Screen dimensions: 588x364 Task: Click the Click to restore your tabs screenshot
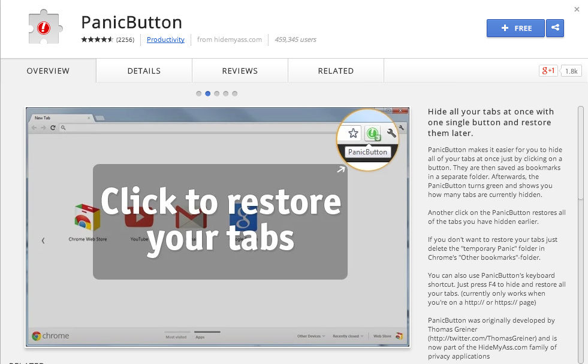click(x=218, y=227)
